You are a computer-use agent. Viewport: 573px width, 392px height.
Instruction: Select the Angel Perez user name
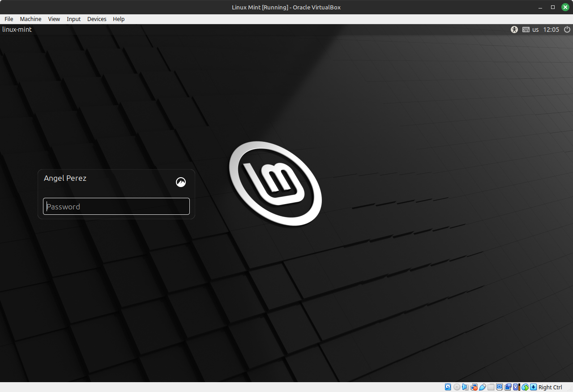click(x=65, y=178)
